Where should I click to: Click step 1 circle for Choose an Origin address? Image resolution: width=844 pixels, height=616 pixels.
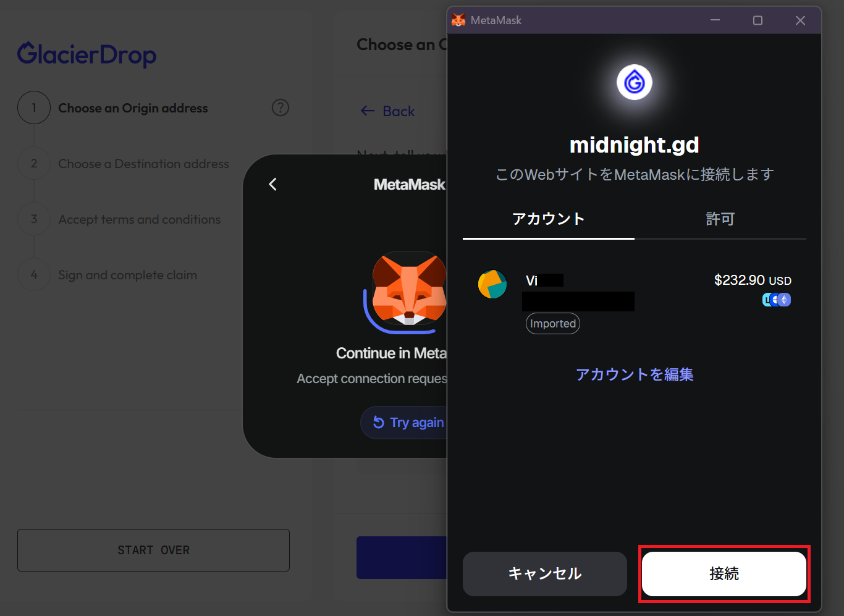pos(34,108)
